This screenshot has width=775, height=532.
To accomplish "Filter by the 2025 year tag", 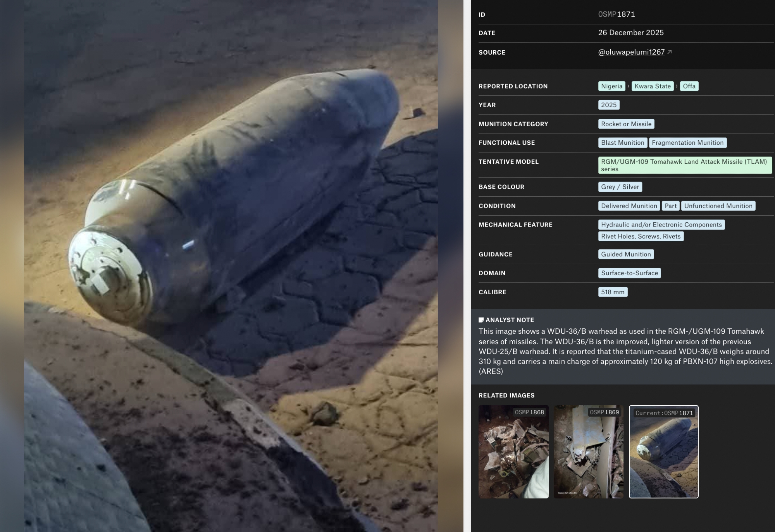I will (x=608, y=105).
